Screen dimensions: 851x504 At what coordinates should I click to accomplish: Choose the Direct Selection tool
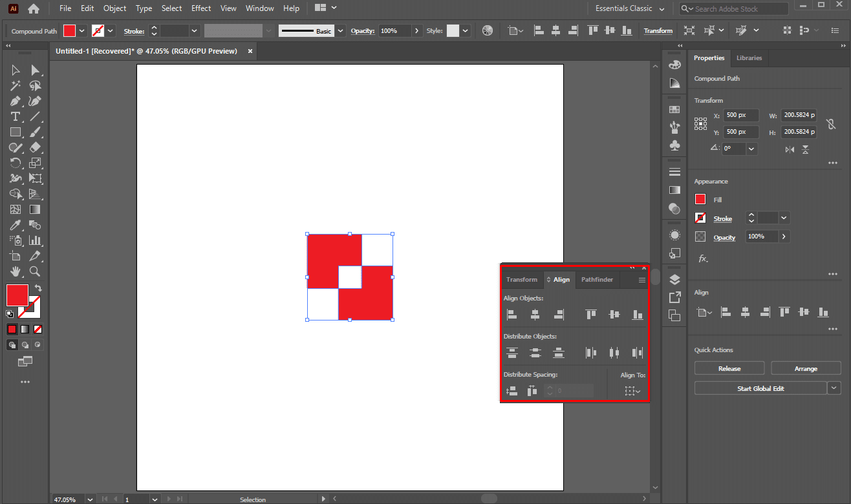36,70
